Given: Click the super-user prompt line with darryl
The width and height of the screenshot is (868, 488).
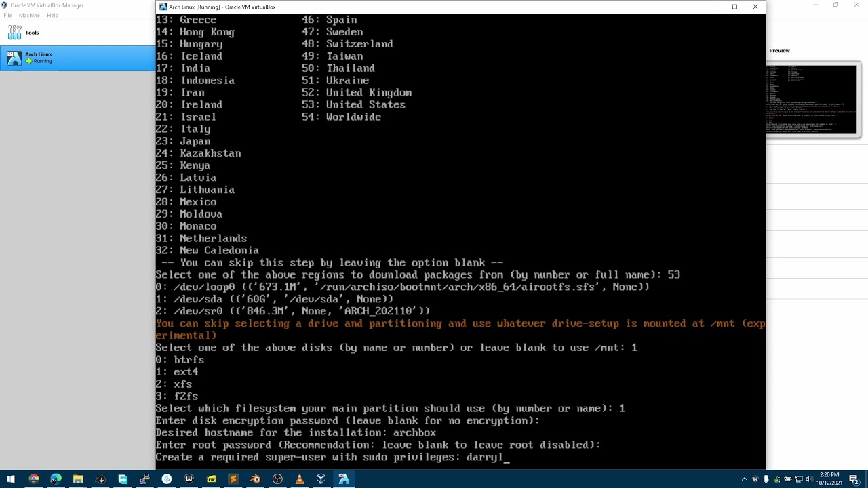Looking at the screenshot, I should 332,457.
